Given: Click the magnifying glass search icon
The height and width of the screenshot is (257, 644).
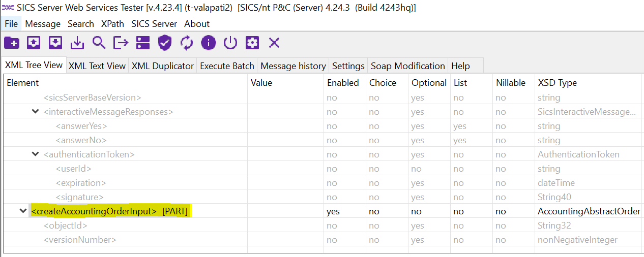Looking at the screenshot, I should pos(99,43).
